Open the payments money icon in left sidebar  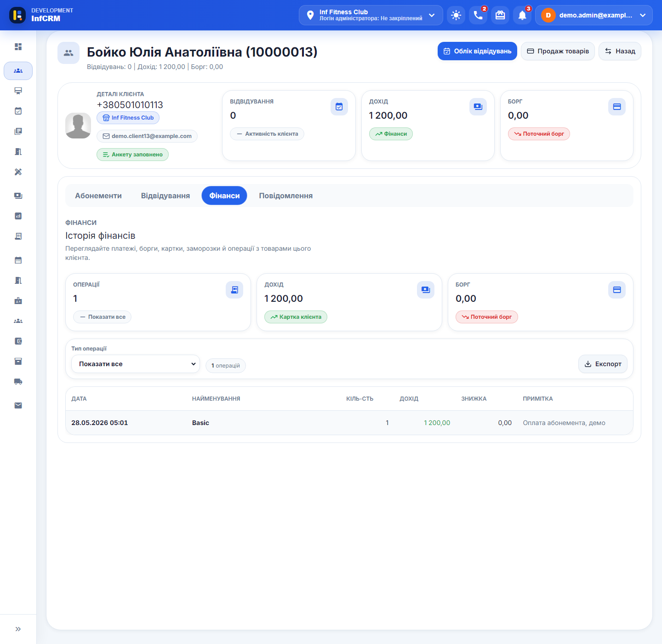(18, 195)
